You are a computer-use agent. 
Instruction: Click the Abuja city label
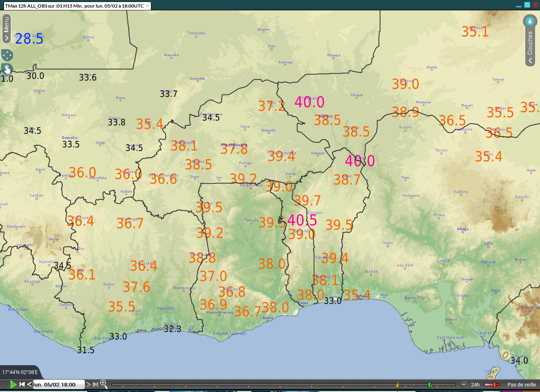tap(463, 229)
